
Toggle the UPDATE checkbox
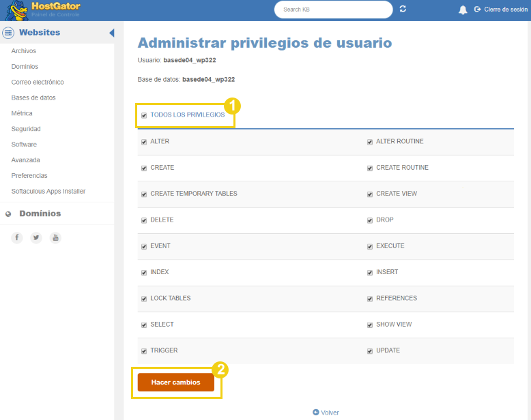(x=370, y=351)
